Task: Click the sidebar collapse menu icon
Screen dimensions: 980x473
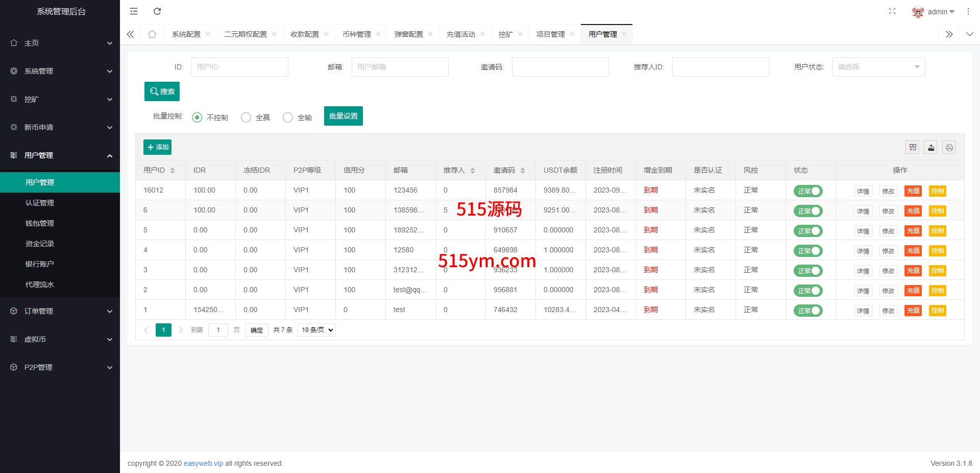Action: [x=134, y=11]
